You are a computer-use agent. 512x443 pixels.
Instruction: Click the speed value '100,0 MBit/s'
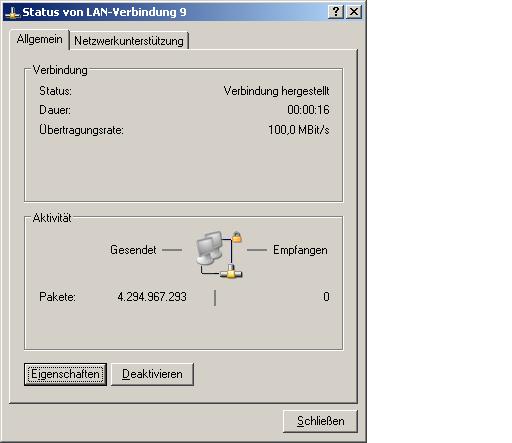click(299, 130)
